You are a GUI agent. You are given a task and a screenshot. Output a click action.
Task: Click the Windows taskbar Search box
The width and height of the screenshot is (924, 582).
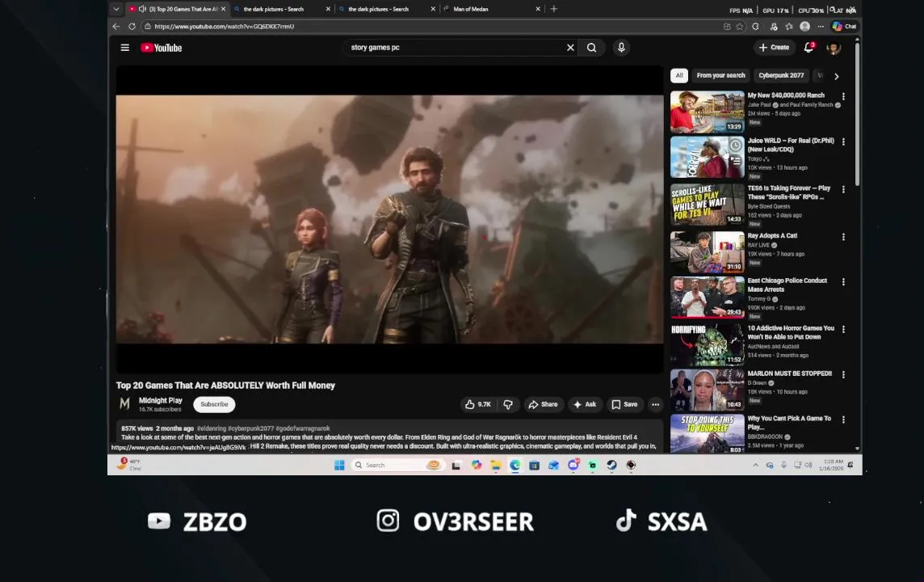(397, 466)
